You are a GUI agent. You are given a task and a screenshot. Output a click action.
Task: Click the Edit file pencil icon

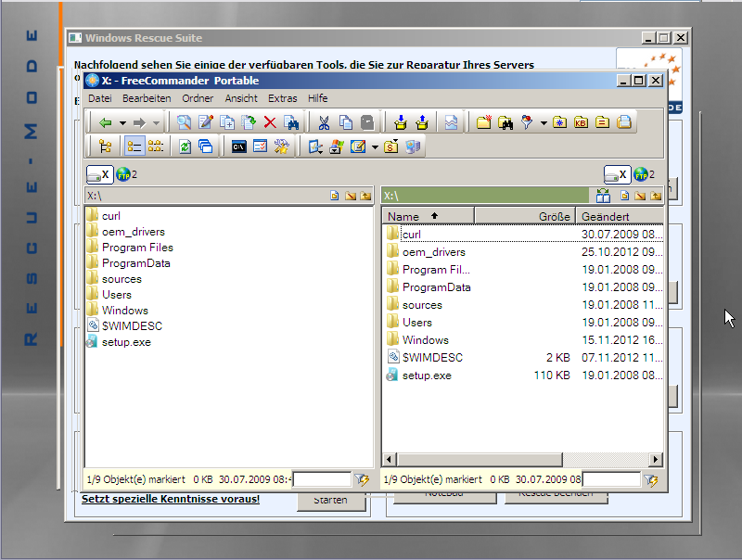205,122
